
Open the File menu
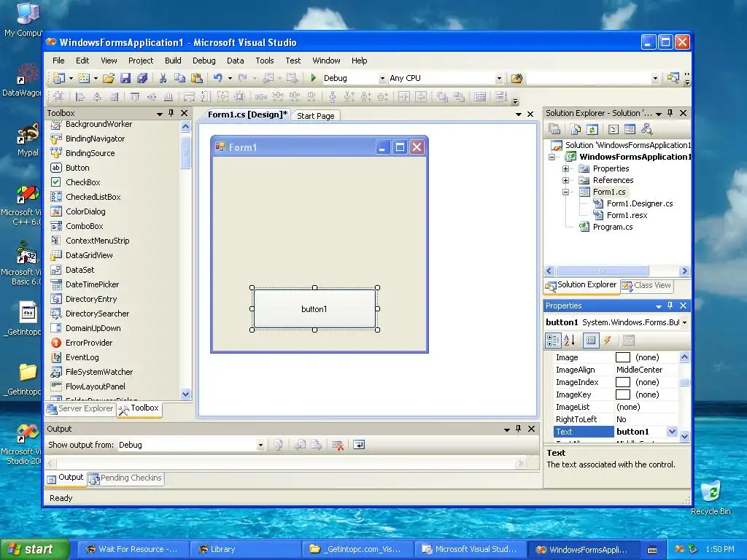click(58, 61)
